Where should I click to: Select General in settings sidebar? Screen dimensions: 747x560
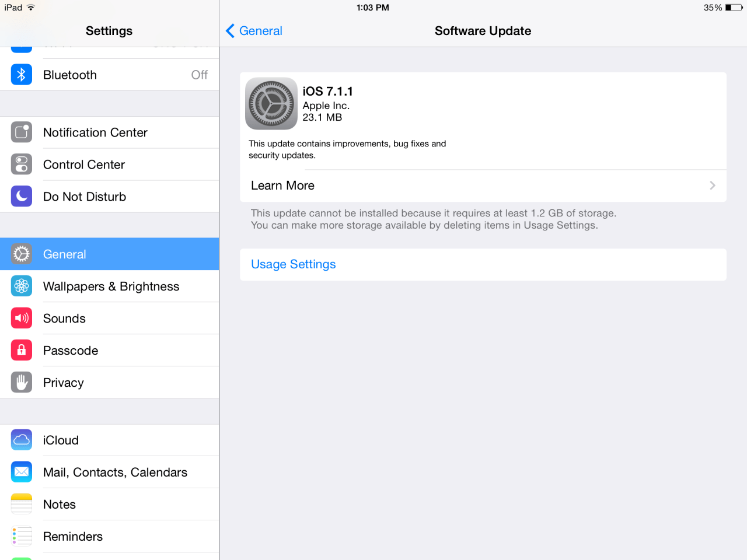[110, 254]
